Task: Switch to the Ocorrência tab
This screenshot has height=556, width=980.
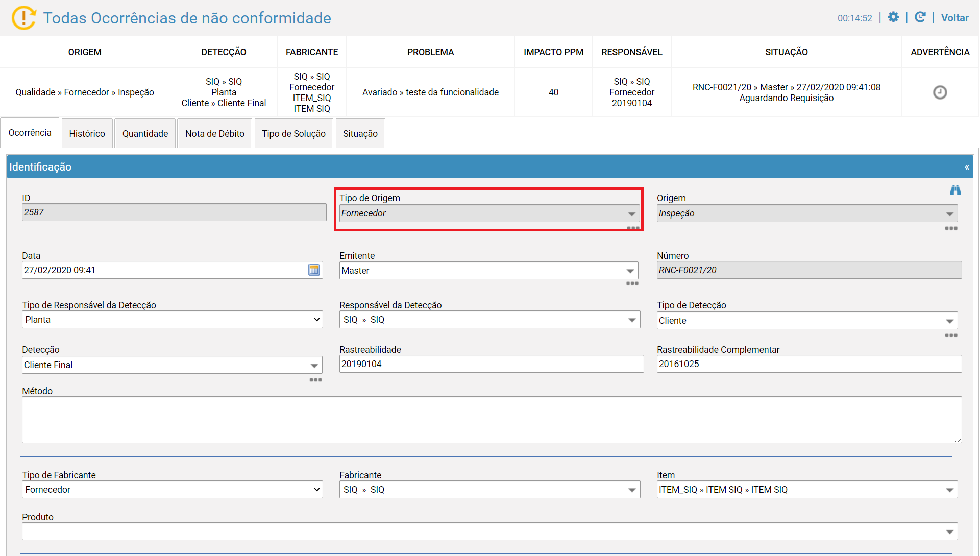Action: click(x=30, y=133)
